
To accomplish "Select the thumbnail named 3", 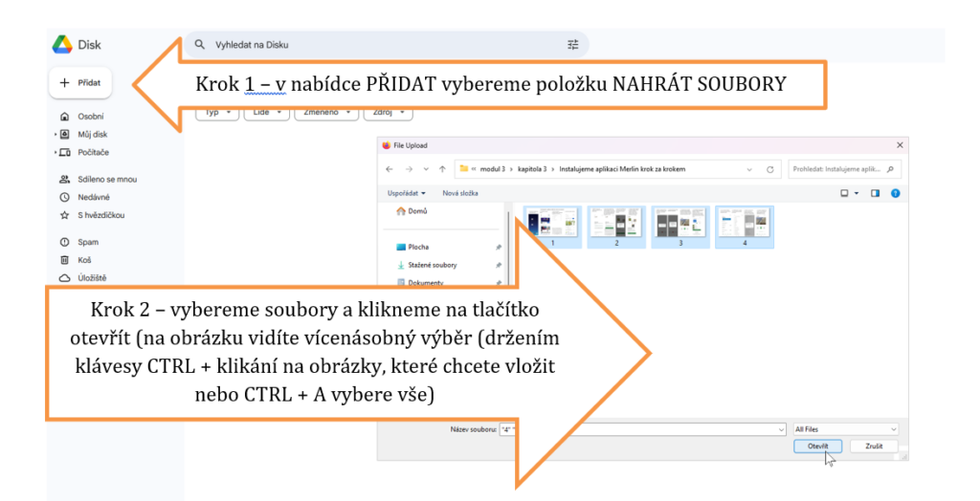I will click(679, 227).
